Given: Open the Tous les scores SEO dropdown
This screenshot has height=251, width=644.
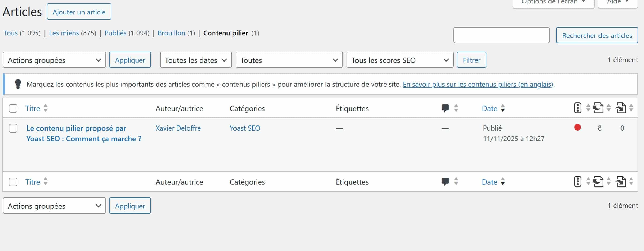Looking at the screenshot, I should tap(400, 60).
